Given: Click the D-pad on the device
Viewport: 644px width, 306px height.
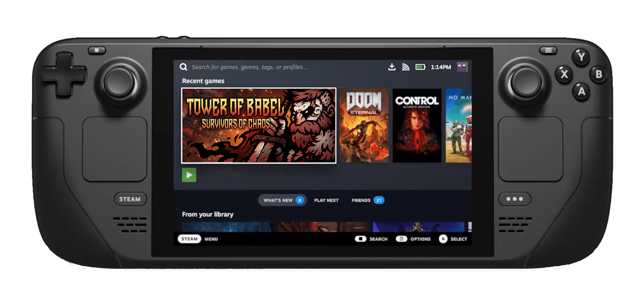Looking at the screenshot, I should 64,74.
